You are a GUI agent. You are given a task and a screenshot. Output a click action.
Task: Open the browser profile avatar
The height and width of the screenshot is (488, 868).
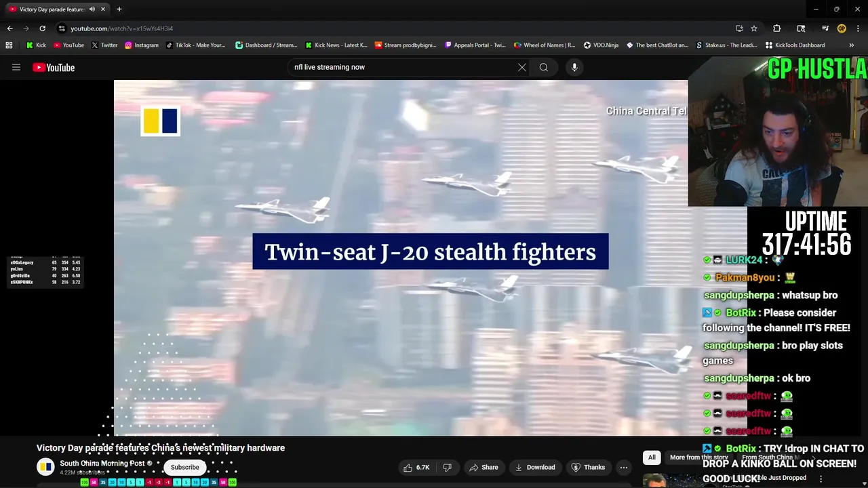click(x=842, y=28)
